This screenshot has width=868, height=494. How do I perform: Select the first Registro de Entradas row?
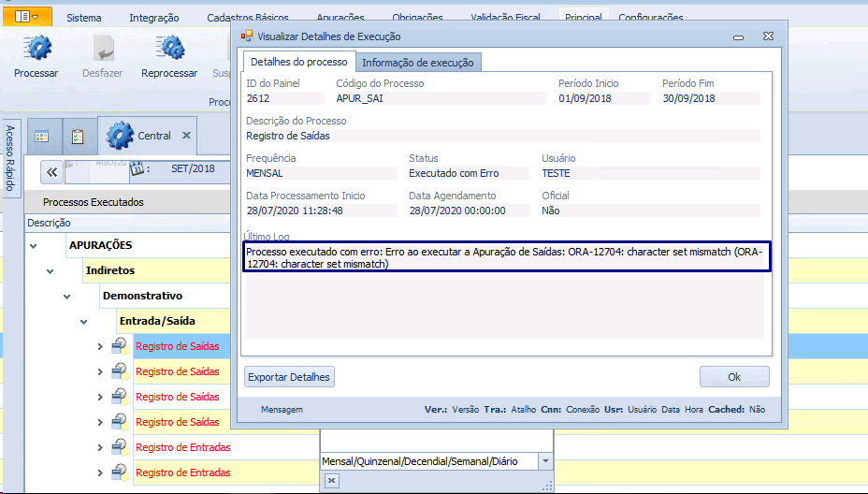[183, 447]
